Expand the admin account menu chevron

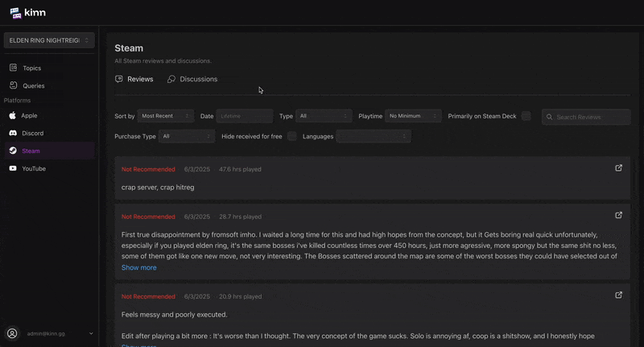coord(91,333)
